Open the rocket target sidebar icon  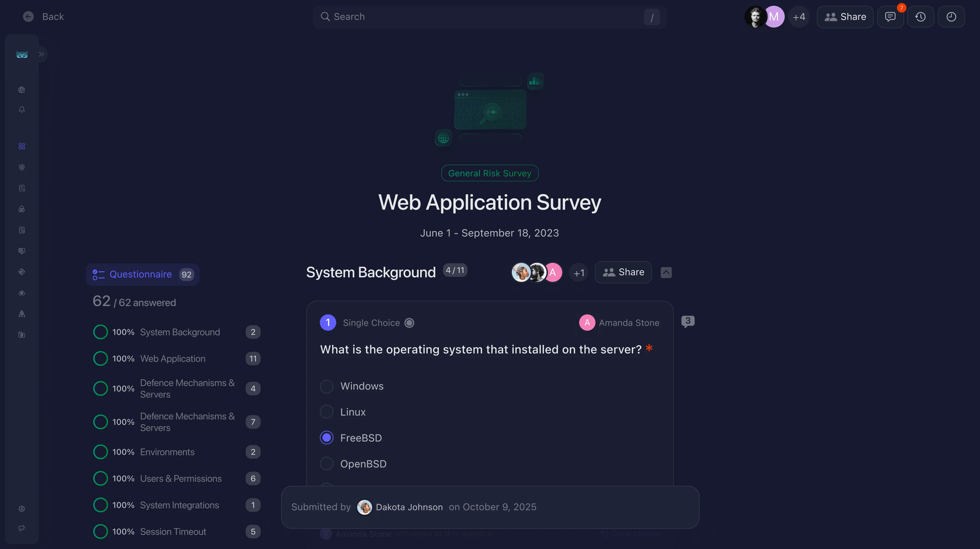point(22,272)
